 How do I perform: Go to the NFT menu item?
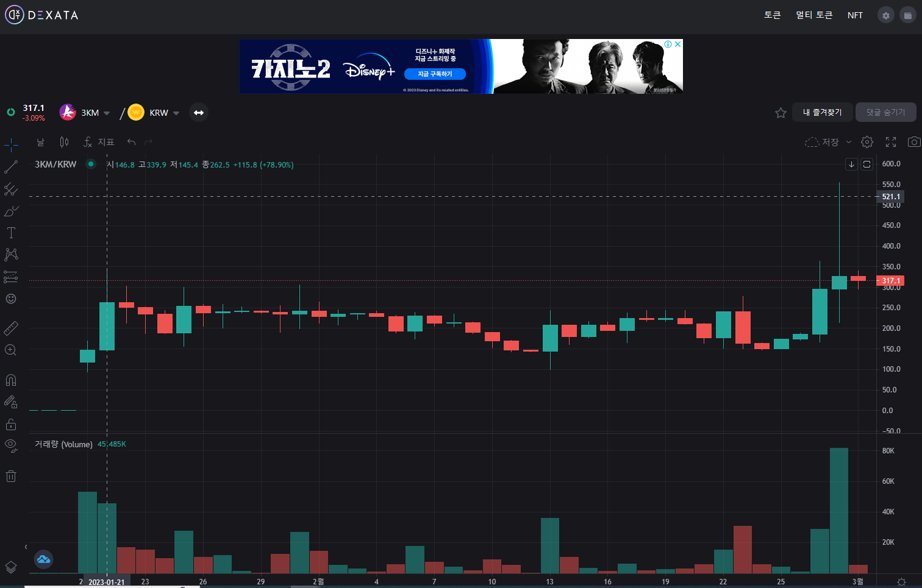click(855, 15)
